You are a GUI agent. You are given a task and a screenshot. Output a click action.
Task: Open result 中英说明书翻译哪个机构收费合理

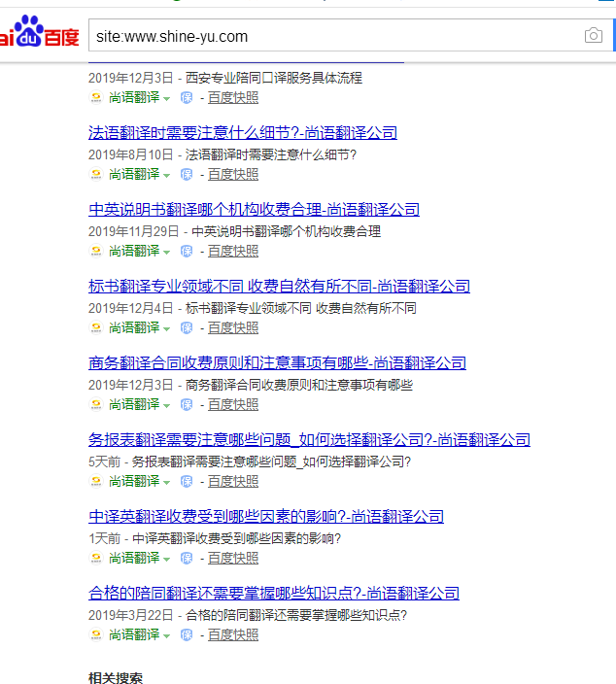(x=254, y=210)
